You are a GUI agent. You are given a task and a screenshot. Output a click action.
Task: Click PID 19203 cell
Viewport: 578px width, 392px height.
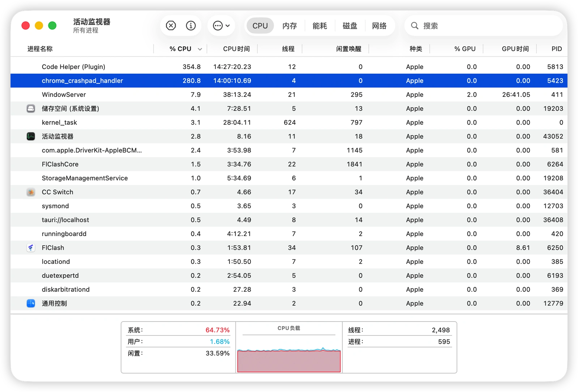pyautogui.click(x=553, y=108)
